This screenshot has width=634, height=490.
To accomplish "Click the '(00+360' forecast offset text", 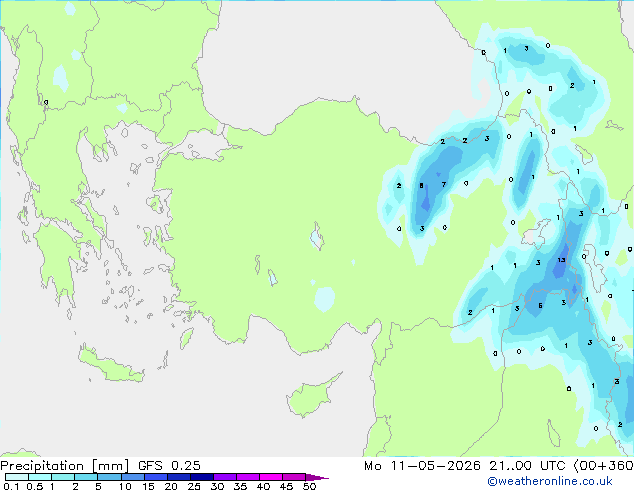I will pyautogui.click(x=603, y=466).
